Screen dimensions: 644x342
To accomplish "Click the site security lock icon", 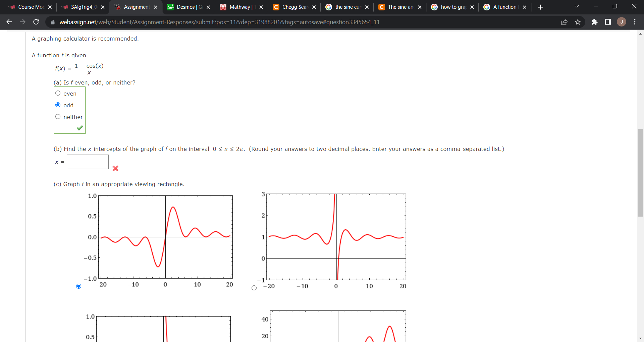I will pos(53,22).
